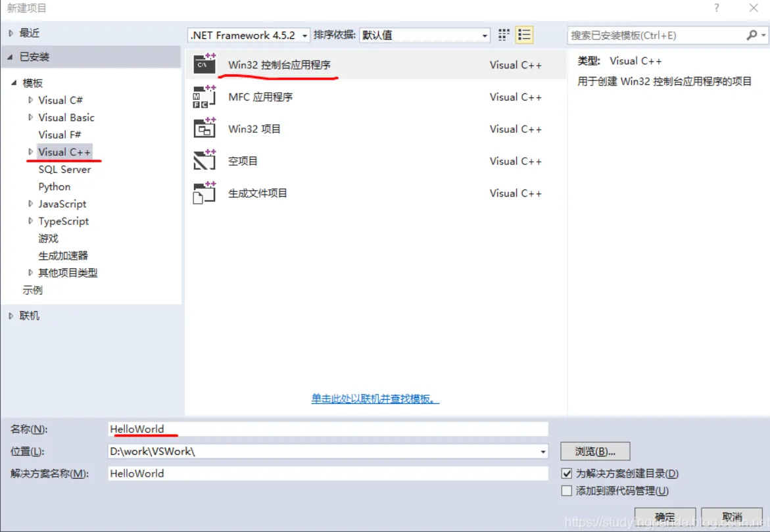The width and height of the screenshot is (770, 532).
Task: Click the MFC 应用程序 template icon
Action: coord(205,96)
